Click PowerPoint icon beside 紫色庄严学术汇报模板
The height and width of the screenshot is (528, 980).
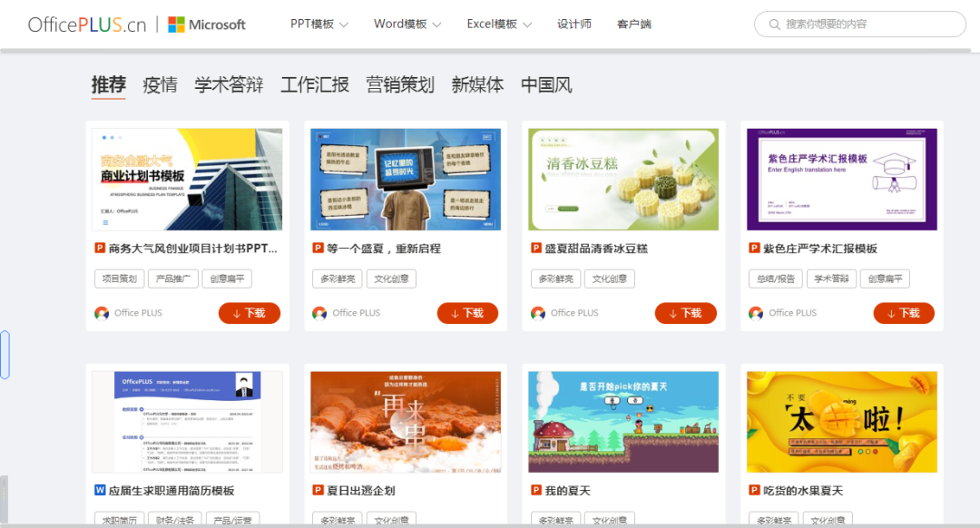coord(754,248)
